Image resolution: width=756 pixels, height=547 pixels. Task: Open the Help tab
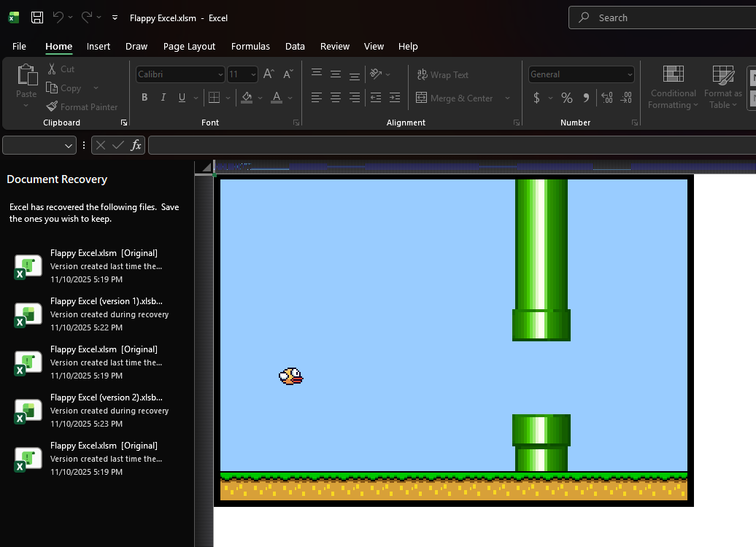click(408, 46)
